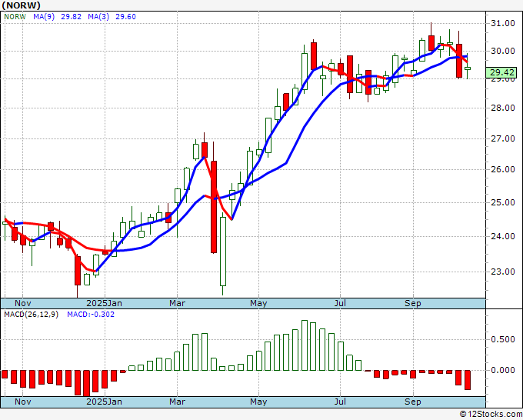Click the 23.00 price axis label

(503, 272)
